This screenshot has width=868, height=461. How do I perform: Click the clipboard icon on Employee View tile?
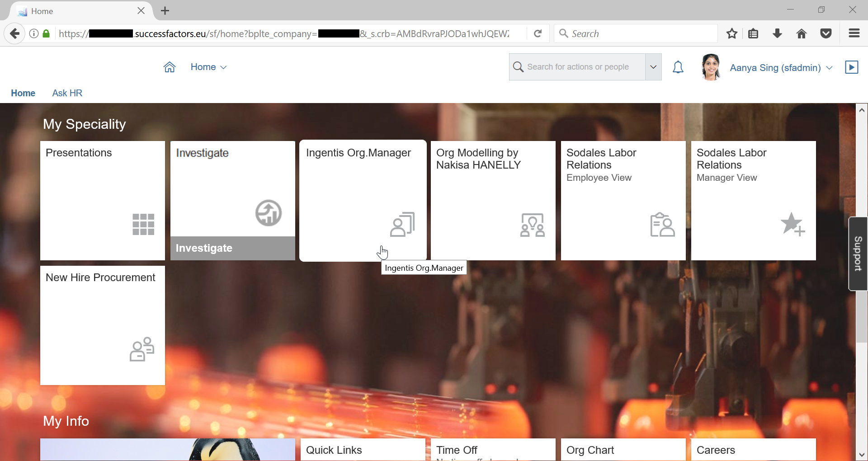[662, 225]
